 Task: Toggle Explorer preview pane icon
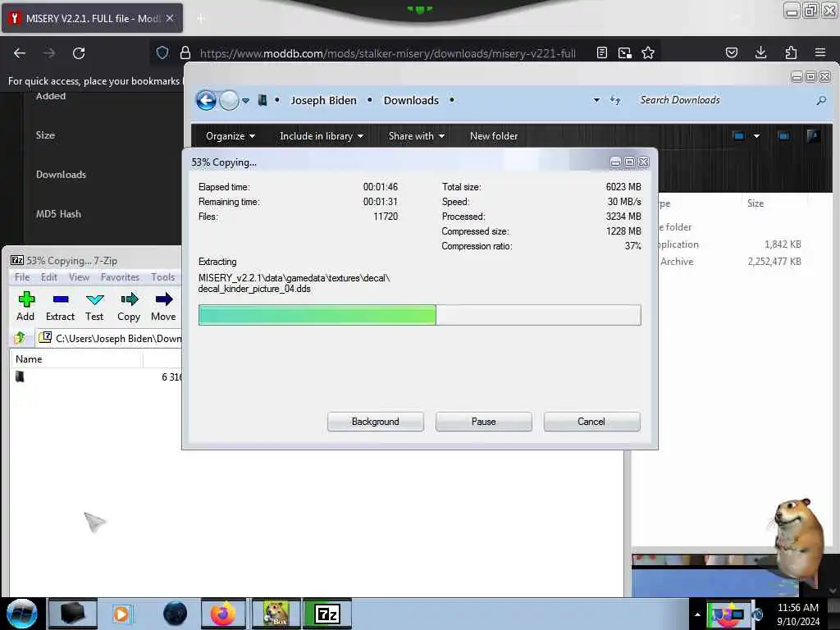783,136
